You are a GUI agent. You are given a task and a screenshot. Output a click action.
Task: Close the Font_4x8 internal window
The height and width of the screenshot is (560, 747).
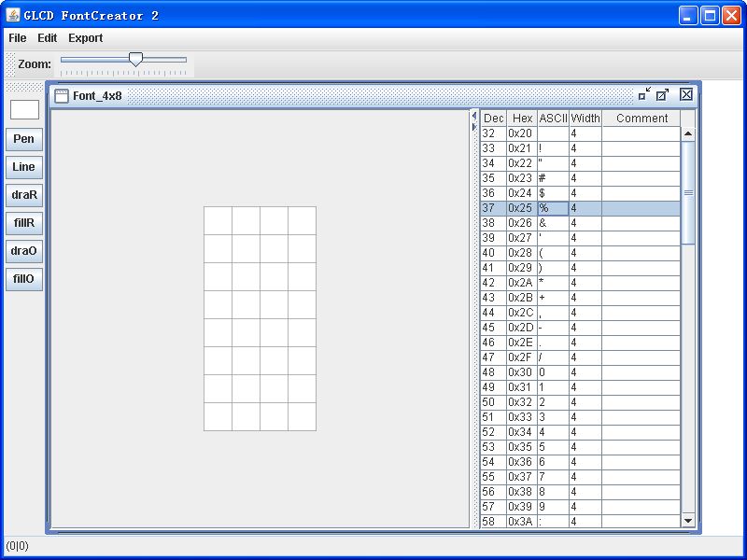tap(686, 94)
